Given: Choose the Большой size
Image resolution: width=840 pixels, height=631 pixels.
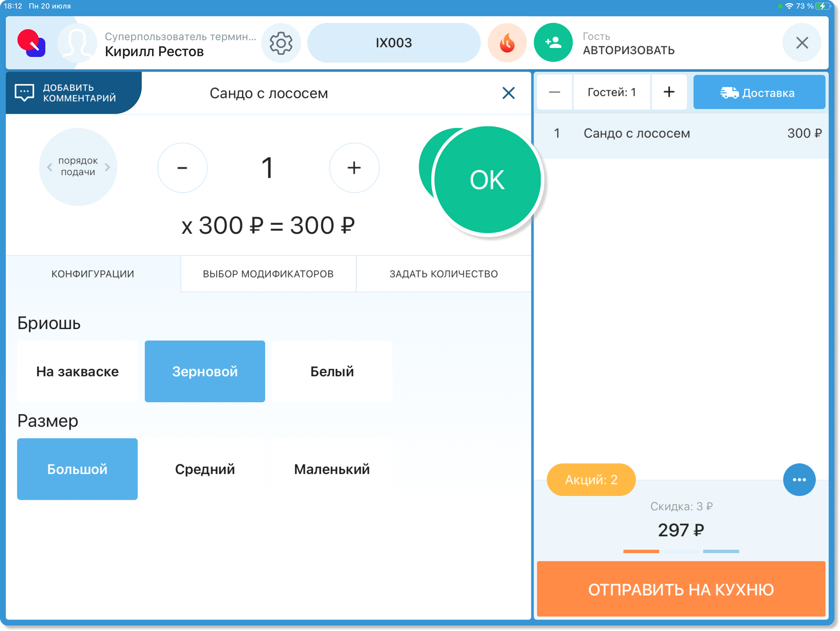Looking at the screenshot, I should [78, 469].
